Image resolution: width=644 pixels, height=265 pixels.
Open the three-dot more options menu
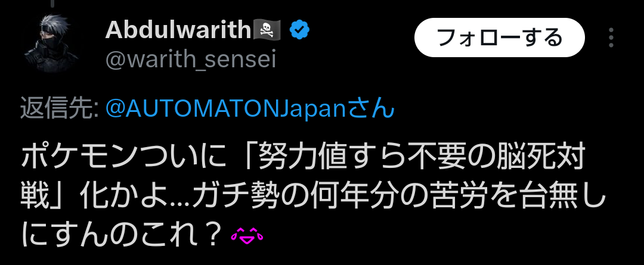(x=611, y=38)
